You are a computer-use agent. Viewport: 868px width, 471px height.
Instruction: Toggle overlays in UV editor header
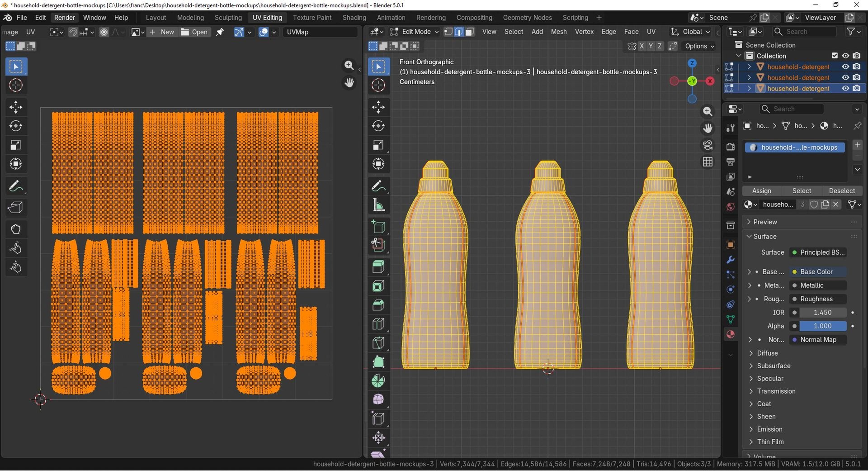(x=264, y=32)
